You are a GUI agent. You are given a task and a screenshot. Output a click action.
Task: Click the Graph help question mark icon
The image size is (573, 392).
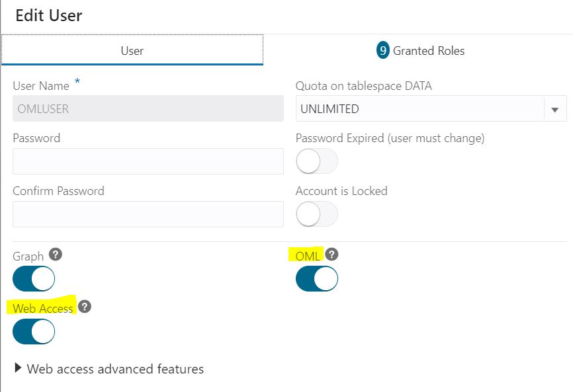[56, 255]
